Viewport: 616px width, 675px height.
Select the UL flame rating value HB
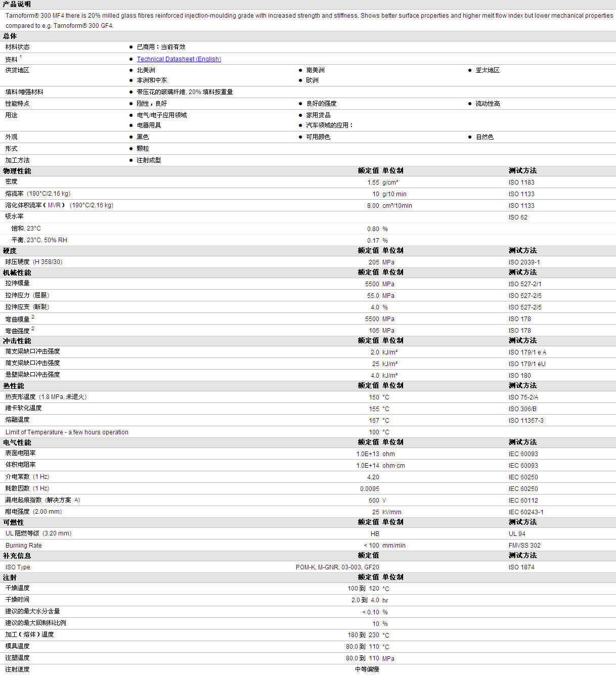point(375,534)
